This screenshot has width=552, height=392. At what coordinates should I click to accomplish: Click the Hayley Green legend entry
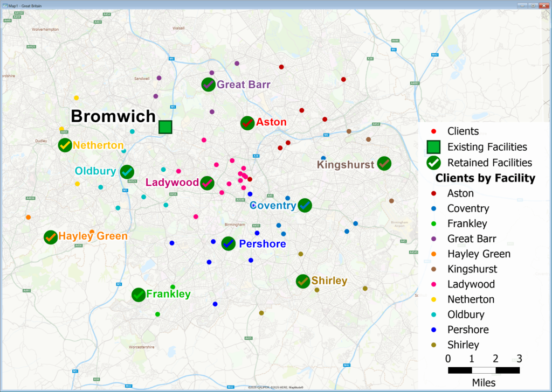click(x=479, y=254)
